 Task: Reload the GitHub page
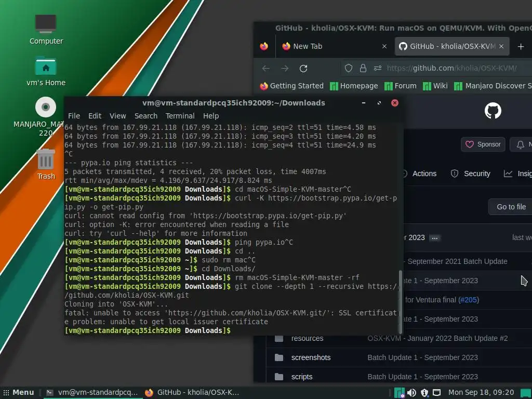[303, 68]
